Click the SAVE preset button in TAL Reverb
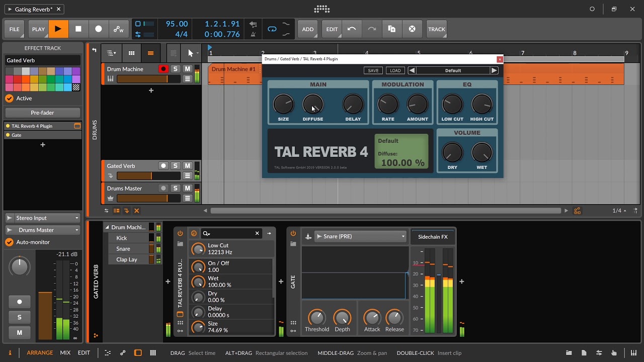The width and height of the screenshot is (644, 362). [x=373, y=70]
